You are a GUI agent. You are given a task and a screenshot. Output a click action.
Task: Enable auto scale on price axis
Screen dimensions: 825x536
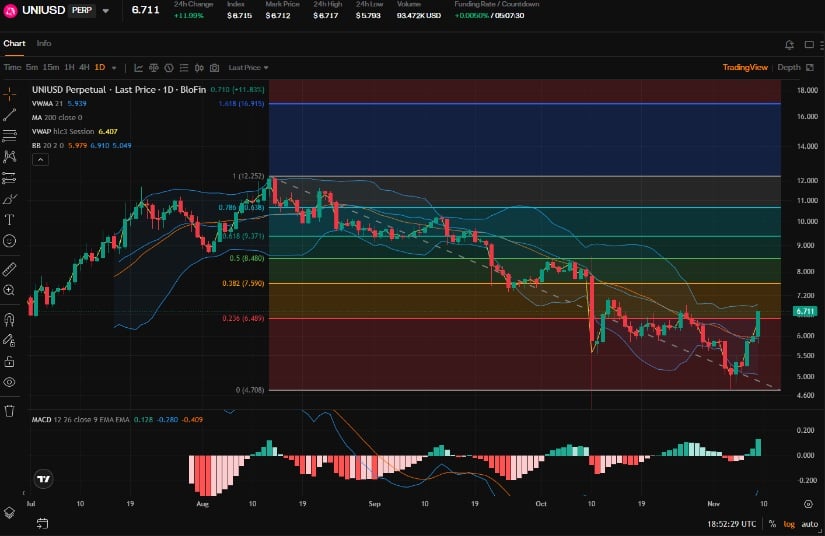808,525
